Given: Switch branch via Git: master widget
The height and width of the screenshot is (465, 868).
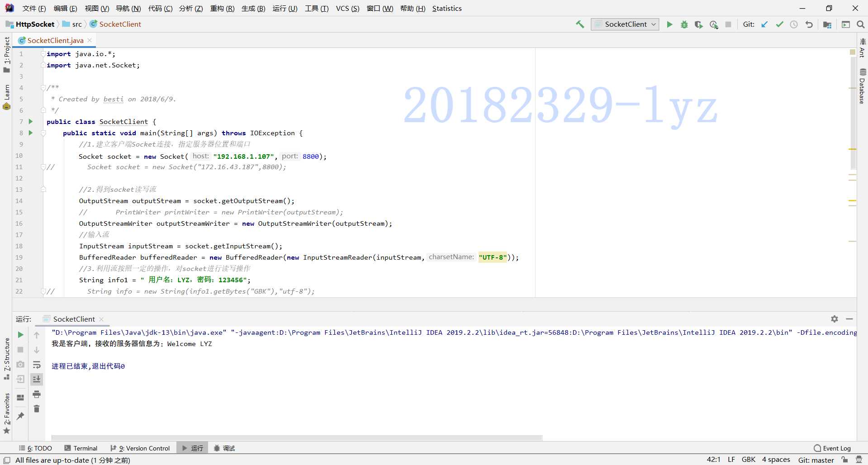Looking at the screenshot, I should 816,460.
